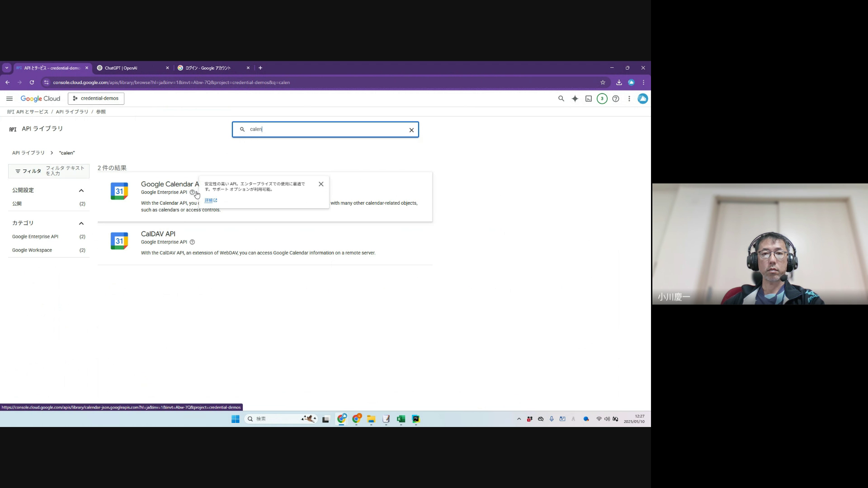Bookmark this page with the star icon

[602, 82]
